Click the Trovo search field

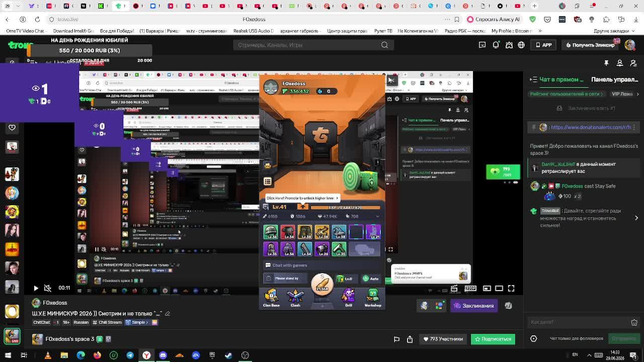pyautogui.click(x=308, y=45)
